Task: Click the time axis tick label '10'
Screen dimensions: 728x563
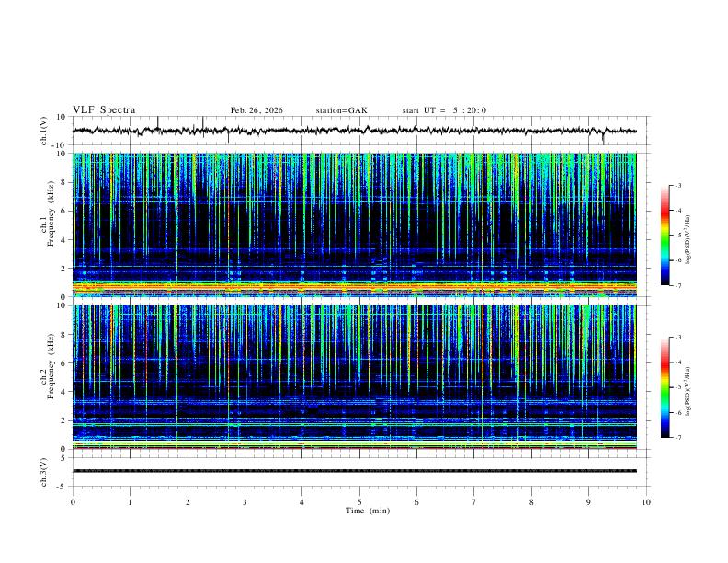Action: [x=646, y=502]
